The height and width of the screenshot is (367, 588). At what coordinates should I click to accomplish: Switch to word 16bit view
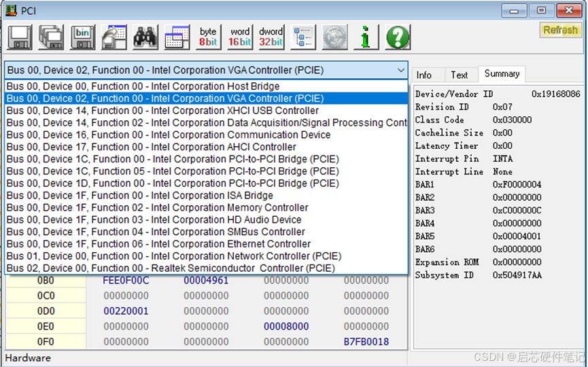click(240, 37)
